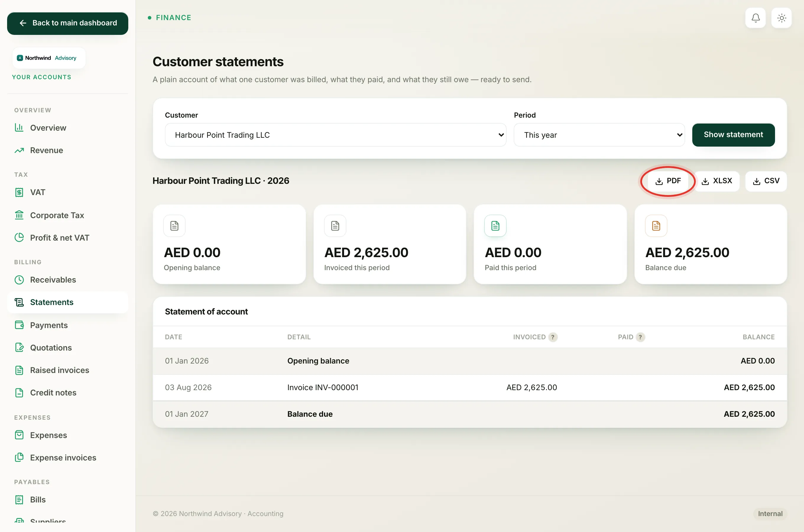This screenshot has width=804, height=532.
Task: Open Period dropdown showing This year
Action: (599, 135)
